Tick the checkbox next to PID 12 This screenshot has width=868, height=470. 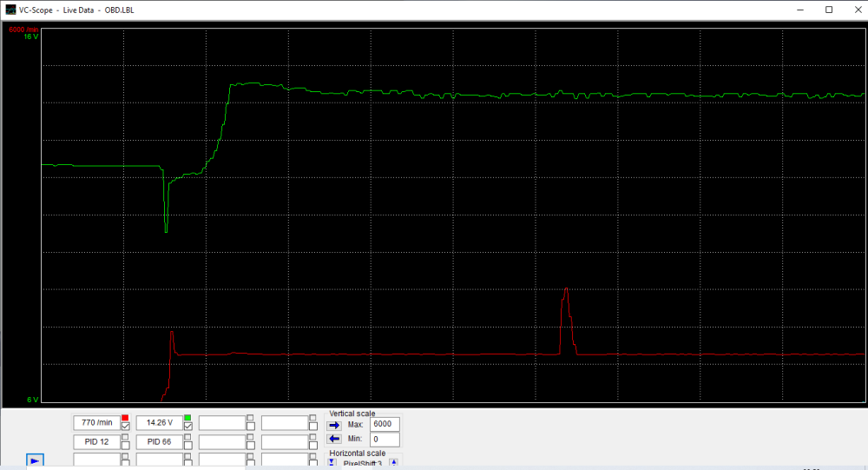tap(125, 445)
